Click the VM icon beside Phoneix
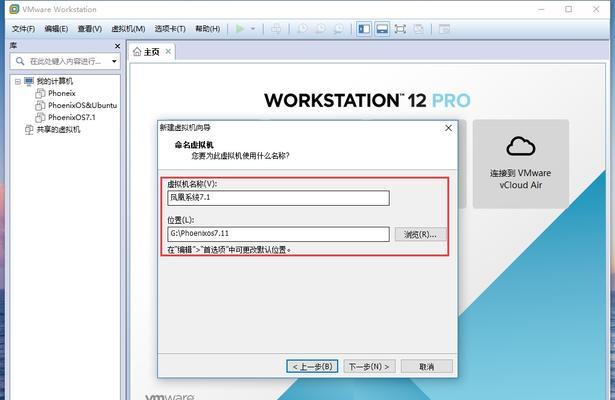Screen dimensions: 615x400 pyautogui.click(x=40, y=93)
